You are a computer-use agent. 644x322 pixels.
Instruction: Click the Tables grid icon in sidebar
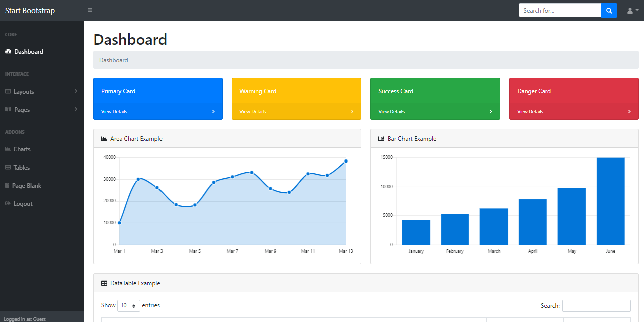[8, 168]
